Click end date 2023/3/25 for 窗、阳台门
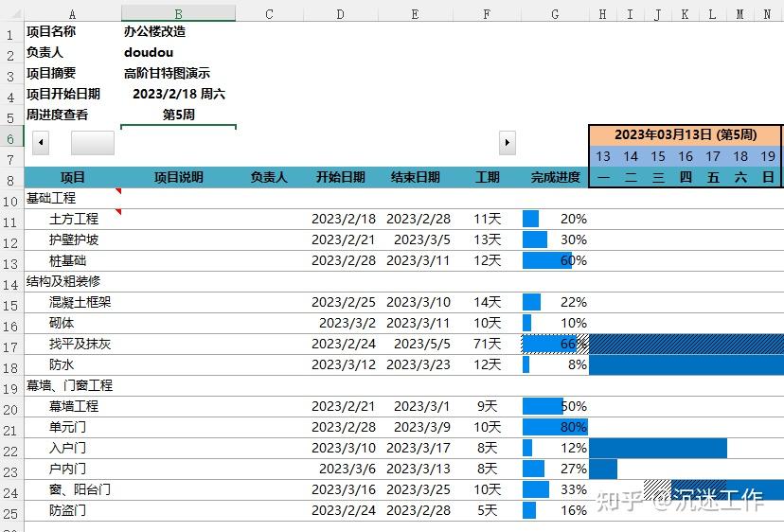Image resolution: width=784 pixels, height=532 pixels. click(415, 490)
